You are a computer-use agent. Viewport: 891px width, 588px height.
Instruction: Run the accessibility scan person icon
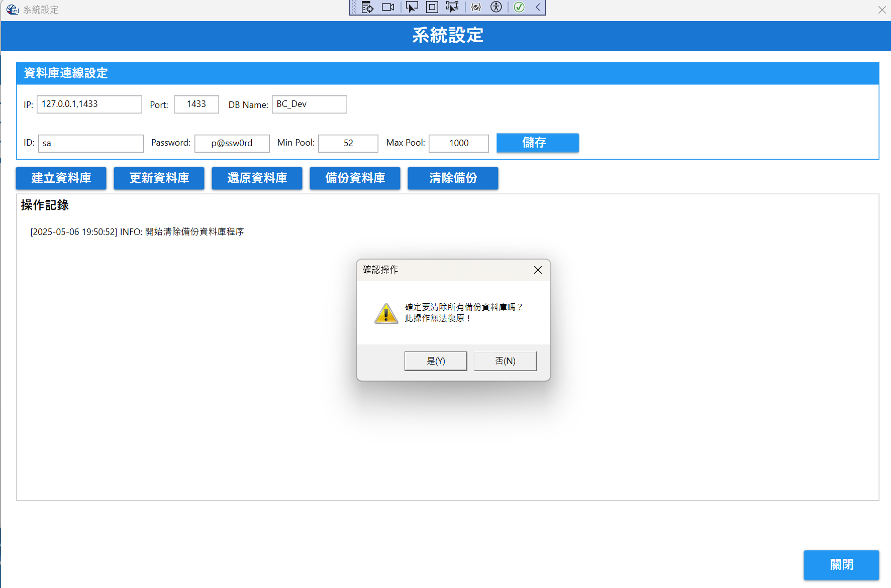(x=496, y=7)
